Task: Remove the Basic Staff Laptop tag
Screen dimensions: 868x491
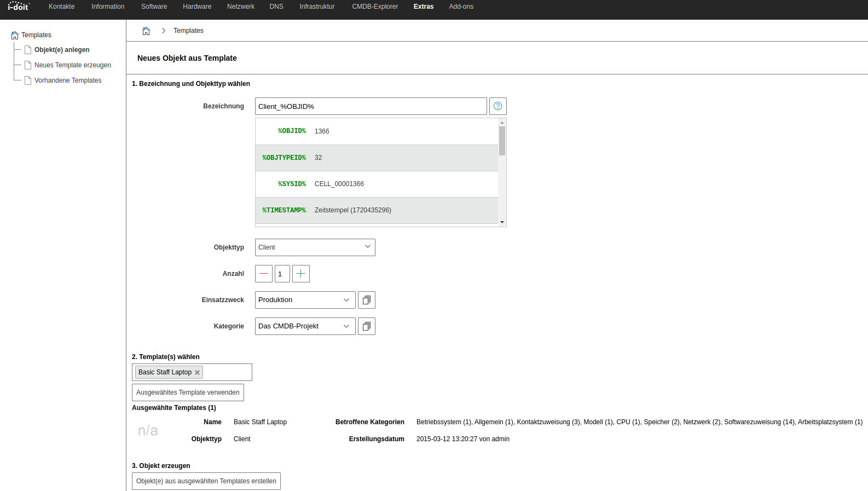Action: pyautogui.click(x=197, y=372)
